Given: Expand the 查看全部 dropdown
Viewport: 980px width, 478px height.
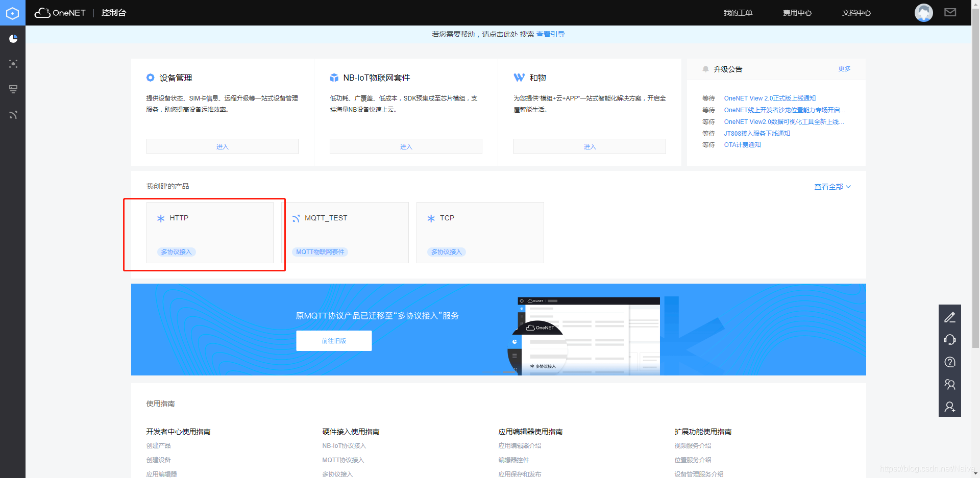Looking at the screenshot, I should coord(832,187).
